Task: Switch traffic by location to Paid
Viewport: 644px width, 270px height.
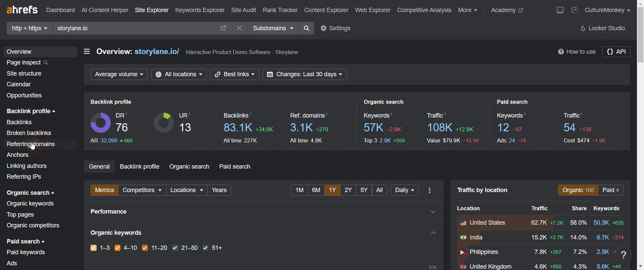Action: [x=610, y=190]
